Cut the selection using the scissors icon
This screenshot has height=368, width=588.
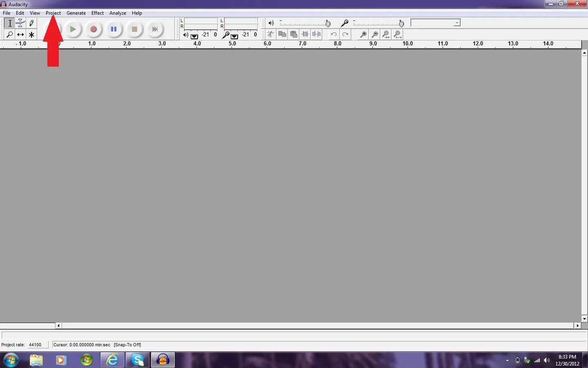pos(270,34)
